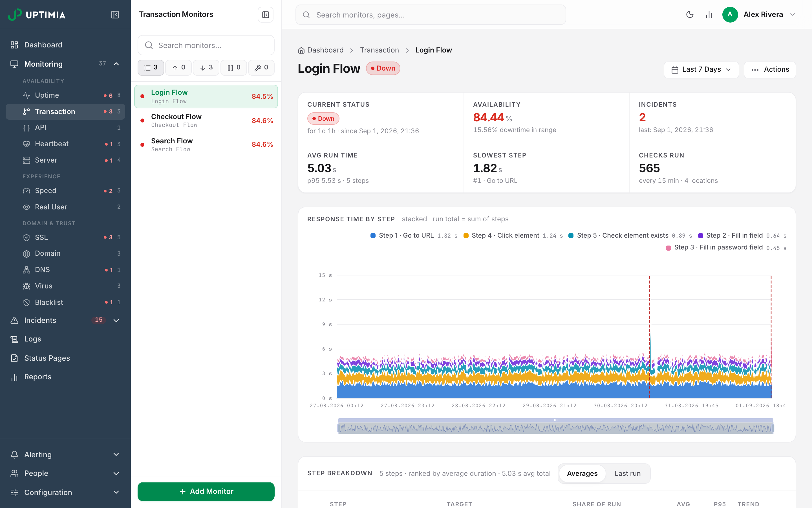The width and height of the screenshot is (812, 508).
Task: Expand the Configuration menu
Action: (x=65, y=492)
